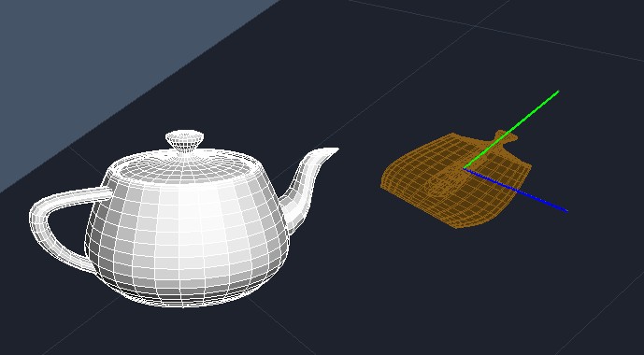Select the teapot's lid knob
This screenshot has height=355, width=644.
tap(184, 140)
